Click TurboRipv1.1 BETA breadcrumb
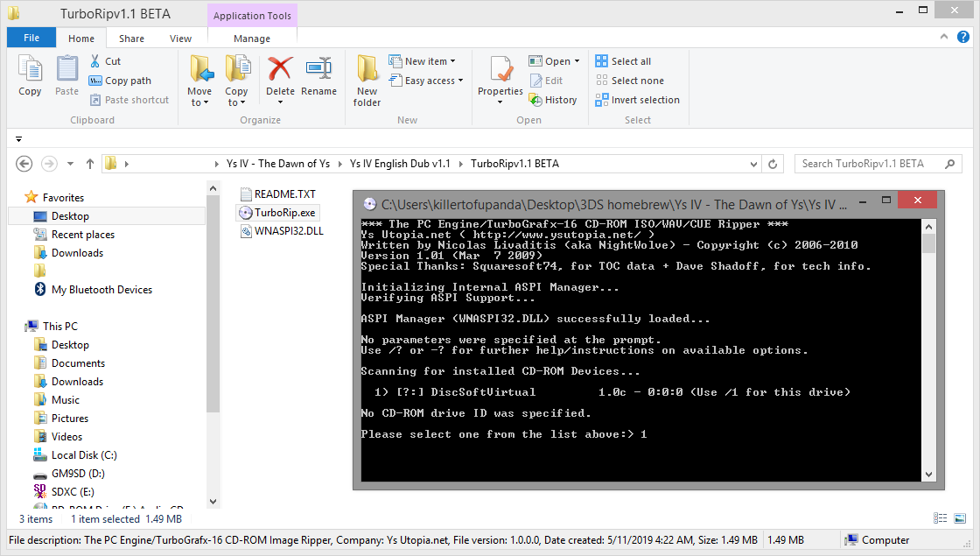This screenshot has height=556, width=980. [x=515, y=164]
